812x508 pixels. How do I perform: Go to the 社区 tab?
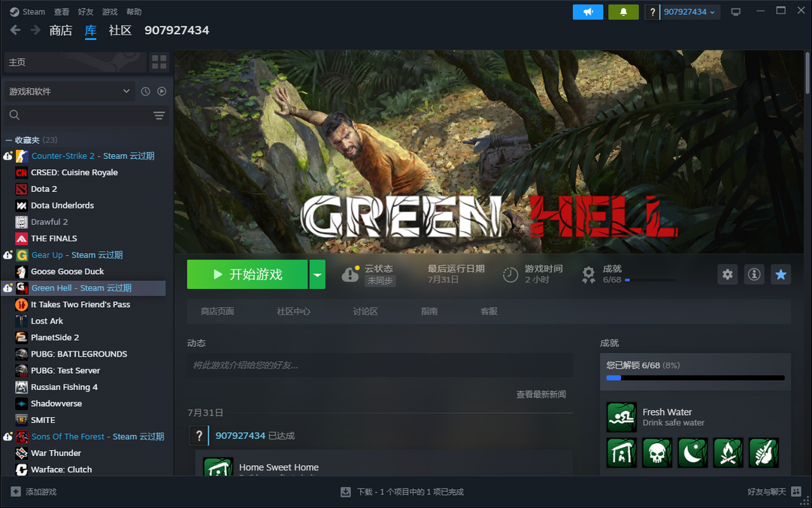pos(120,31)
